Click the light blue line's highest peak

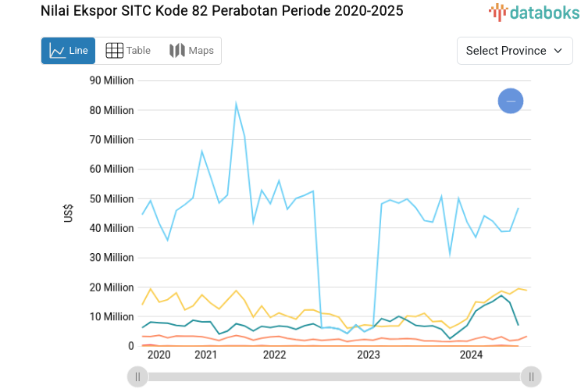click(236, 103)
